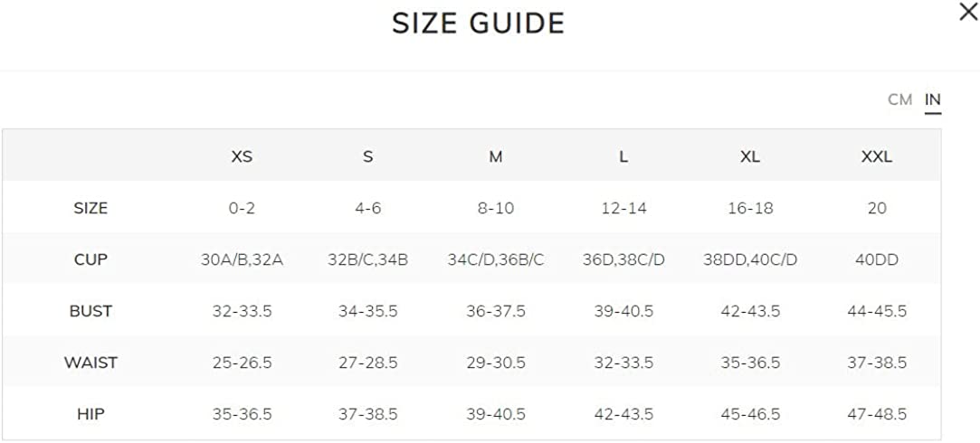Click the 16-18 size cell
Image resolution: width=980 pixels, height=443 pixels.
750,208
